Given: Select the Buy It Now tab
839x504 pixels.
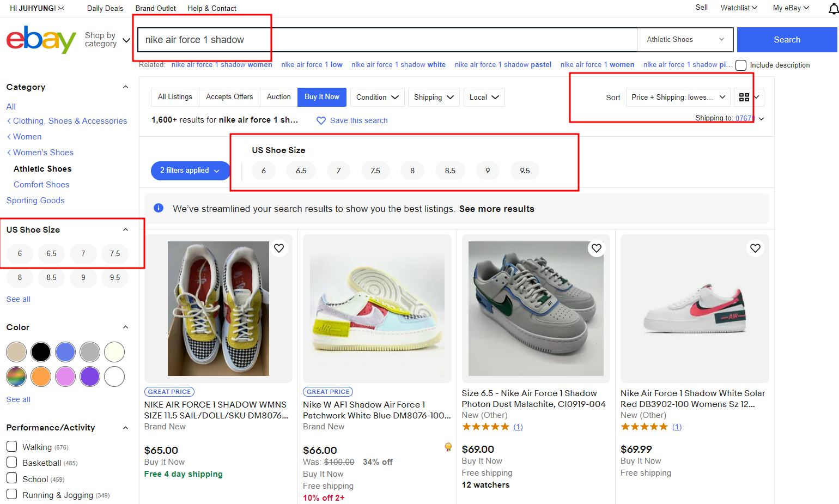Looking at the screenshot, I should pos(322,97).
